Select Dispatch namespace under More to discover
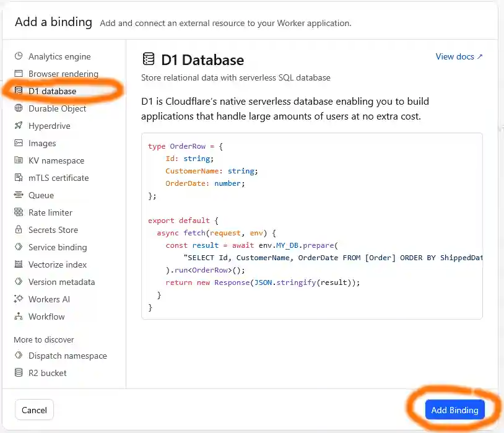This screenshot has width=504, height=433. pos(67,356)
